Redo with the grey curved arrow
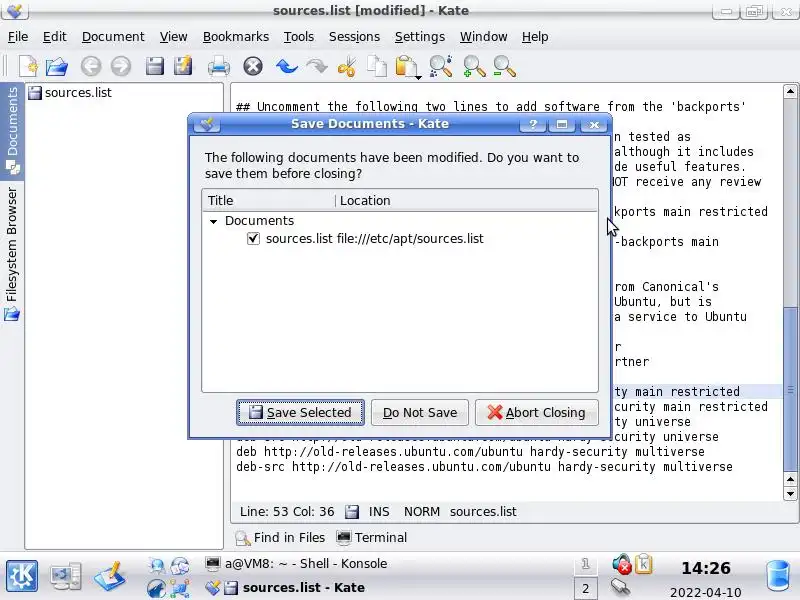Viewport: 800px width, 600px height. 317,66
